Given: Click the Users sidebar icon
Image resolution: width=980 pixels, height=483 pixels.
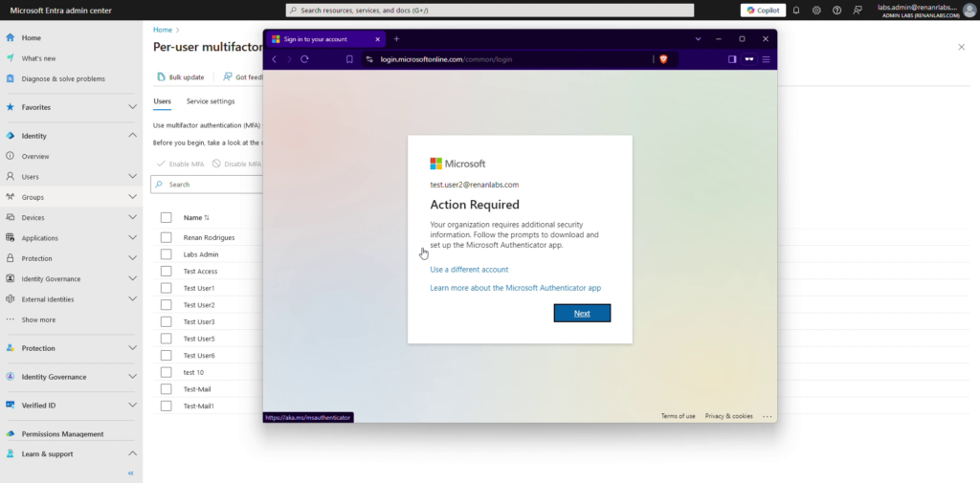Looking at the screenshot, I should point(10,177).
